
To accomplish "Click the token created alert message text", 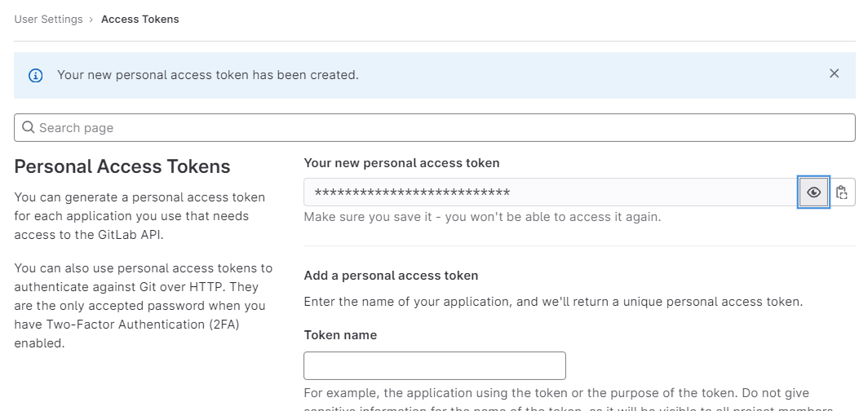I will [x=207, y=75].
